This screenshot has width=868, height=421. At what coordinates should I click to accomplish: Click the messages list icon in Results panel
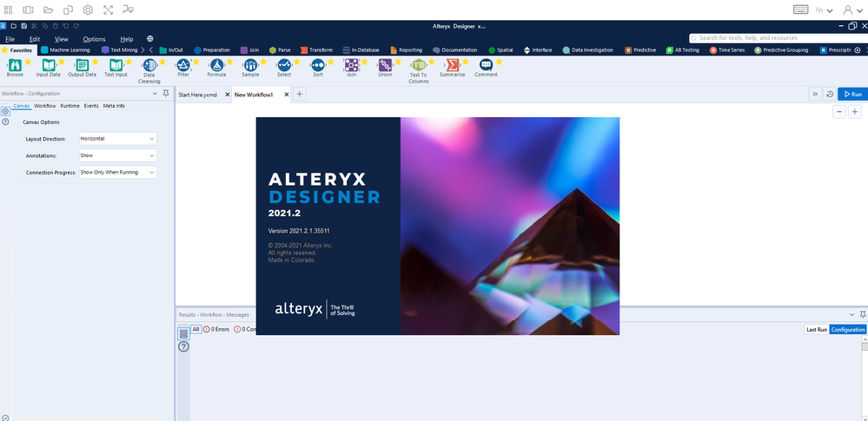pyautogui.click(x=184, y=333)
